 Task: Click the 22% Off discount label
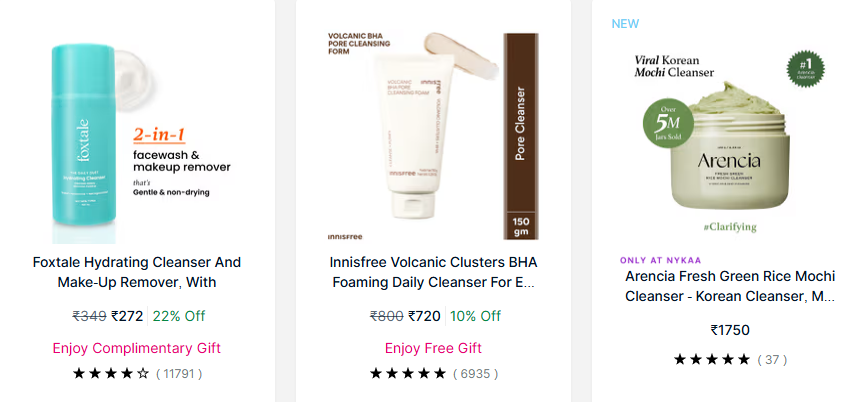[x=179, y=316]
